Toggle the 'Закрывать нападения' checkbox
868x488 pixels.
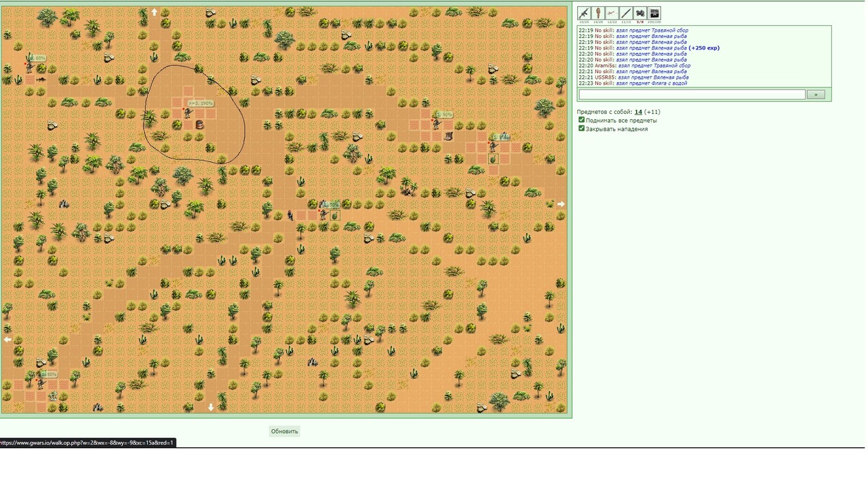(581, 128)
